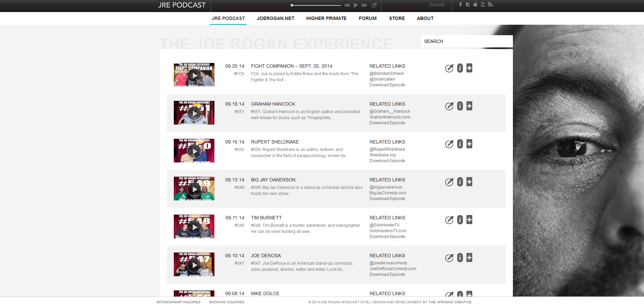The width and height of the screenshot is (644, 307).
Task: Skip forward using the fast-forward control
Action: tap(365, 5)
